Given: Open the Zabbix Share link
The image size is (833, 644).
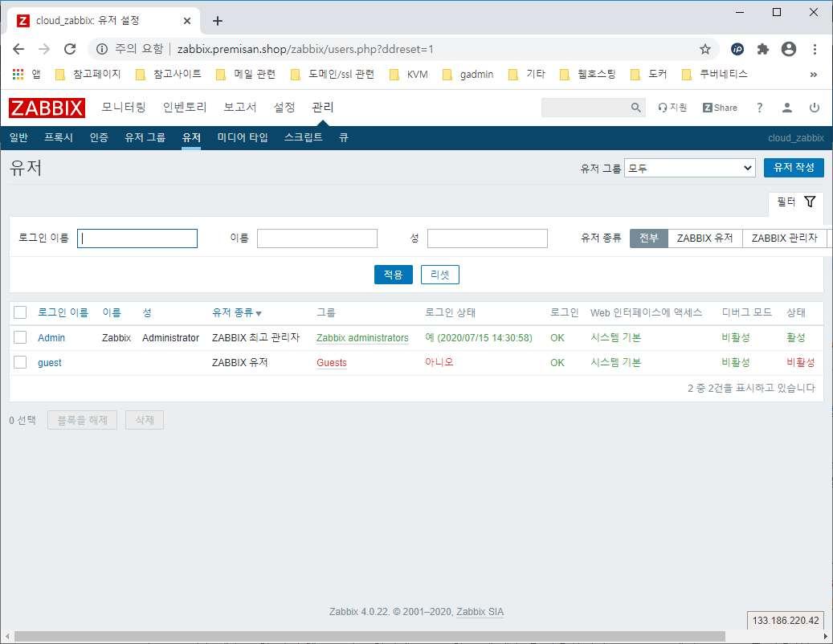Looking at the screenshot, I should 720,108.
